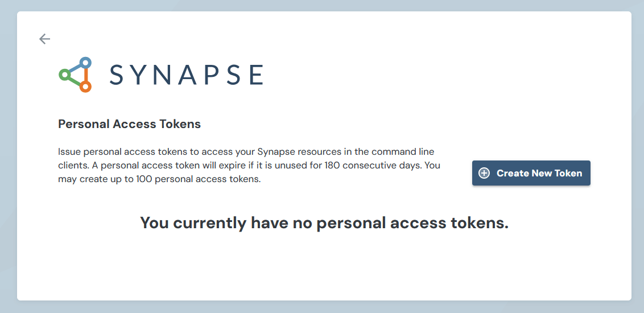Click the orange node of the Synapse logo
This screenshot has height=313, width=644.
[85, 87]
